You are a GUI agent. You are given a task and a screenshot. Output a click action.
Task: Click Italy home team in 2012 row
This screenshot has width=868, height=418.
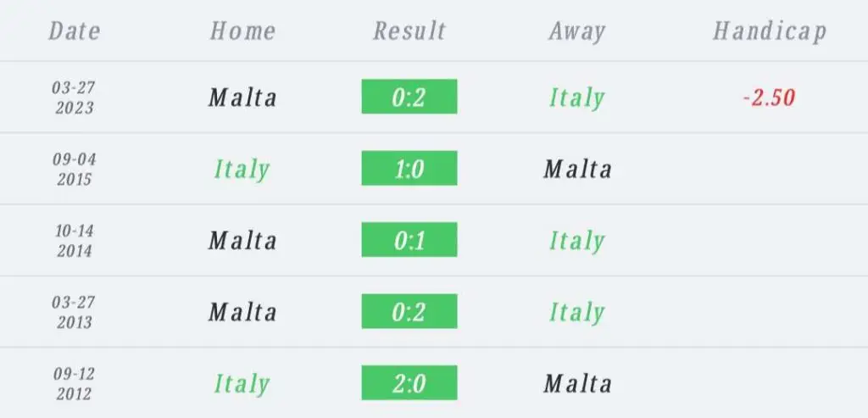242,385
